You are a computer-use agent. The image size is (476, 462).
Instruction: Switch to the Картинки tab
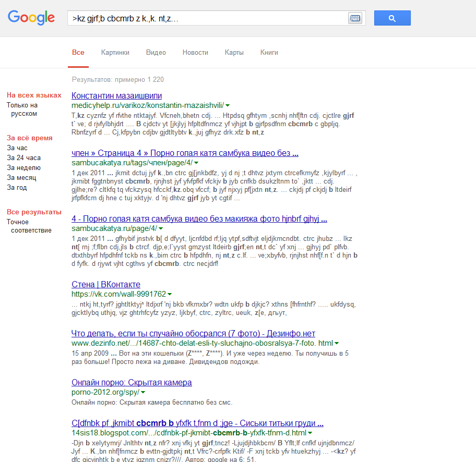click(115, 53)
